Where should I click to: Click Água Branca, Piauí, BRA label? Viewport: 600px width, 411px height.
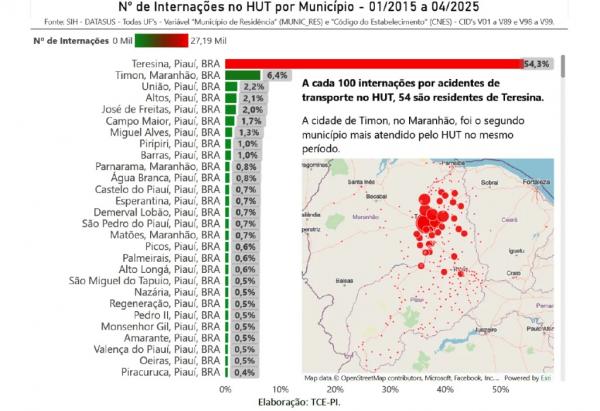[165, 178]
